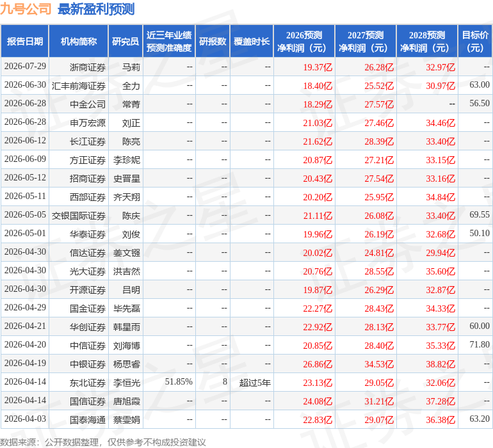493x448 pixels.
Task: Click institution 招商证券
Action: 88,179
